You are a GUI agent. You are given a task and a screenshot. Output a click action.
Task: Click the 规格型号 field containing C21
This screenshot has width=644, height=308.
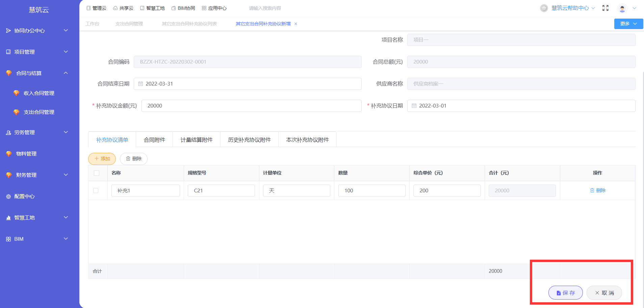click(221, 191)
